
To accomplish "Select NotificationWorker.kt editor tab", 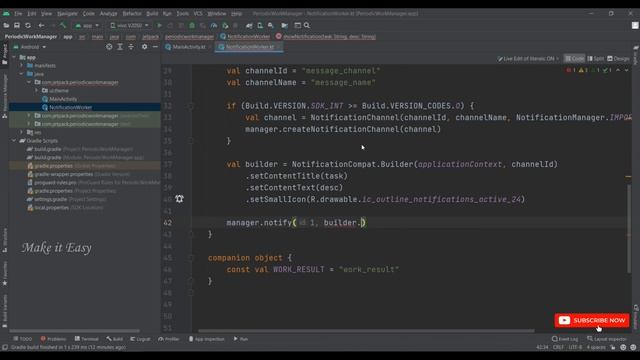I will point(249,47).
